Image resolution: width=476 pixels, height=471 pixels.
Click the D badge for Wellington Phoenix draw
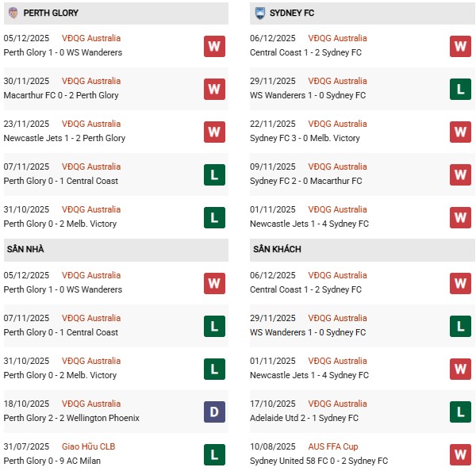coord(214,412)
